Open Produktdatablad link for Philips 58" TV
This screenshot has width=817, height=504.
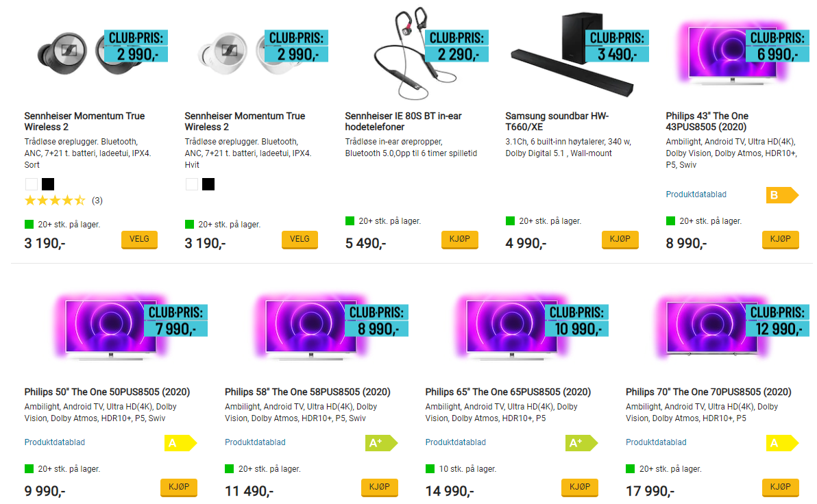[x=255, y=442]
